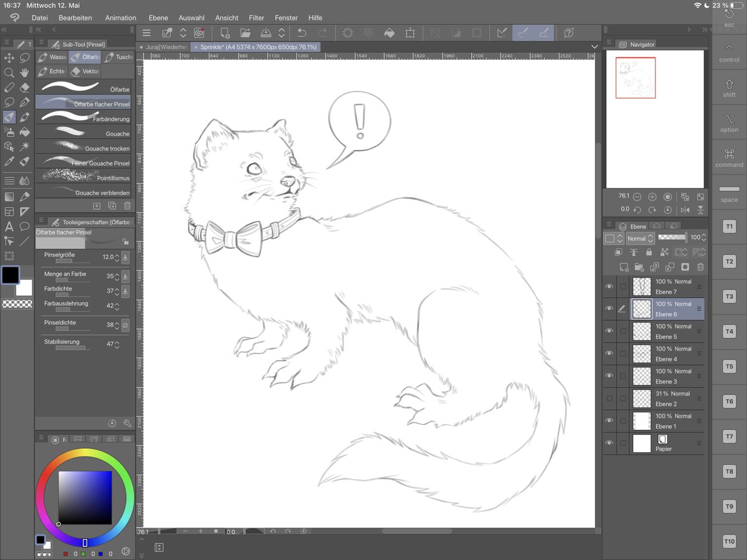
Task: Hide the Ebene 3 layer
Action: click(609, 376)
